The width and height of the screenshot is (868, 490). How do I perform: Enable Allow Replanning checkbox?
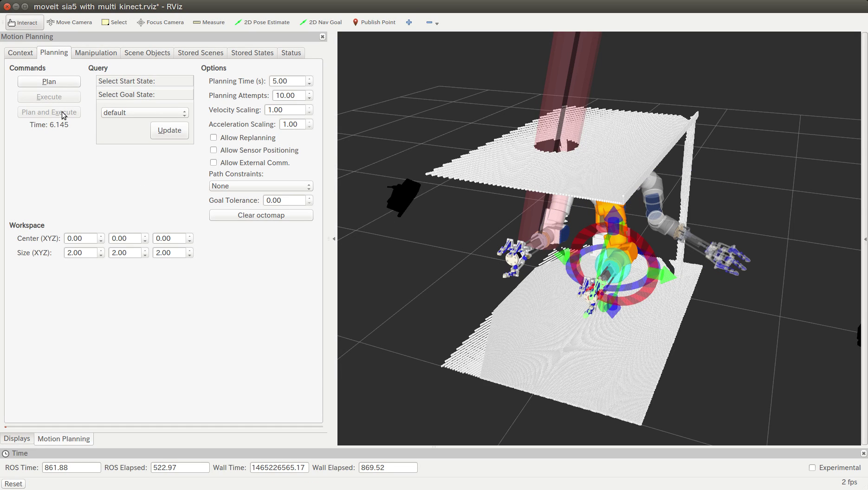(x=214, y=138)
